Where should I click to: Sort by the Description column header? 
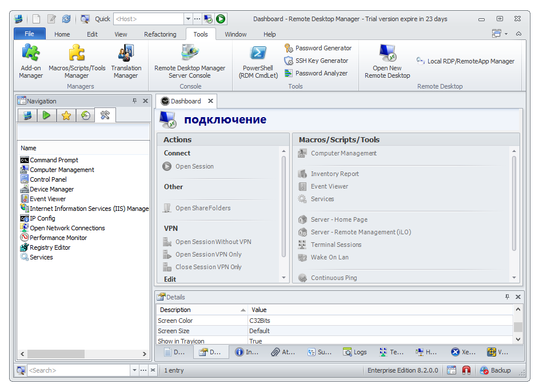[x=202, y=310]
